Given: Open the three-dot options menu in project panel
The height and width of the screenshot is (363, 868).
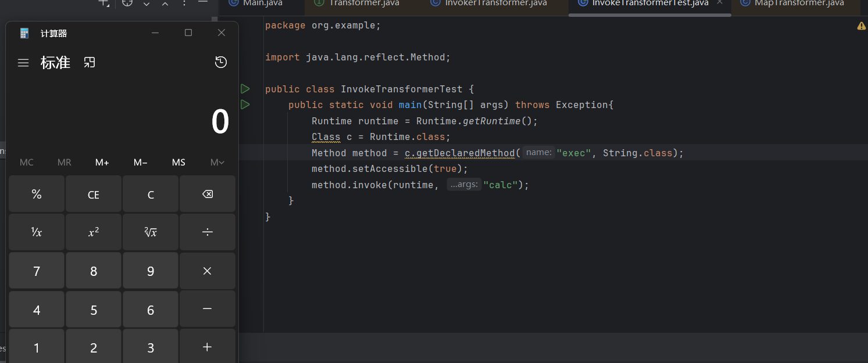Looking at the screenshot, I should 184,3.
